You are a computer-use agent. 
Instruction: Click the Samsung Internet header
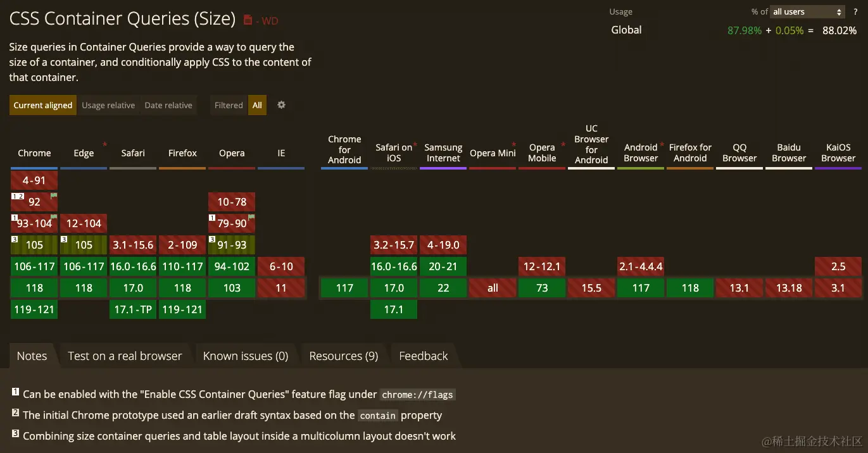point(443,152)
